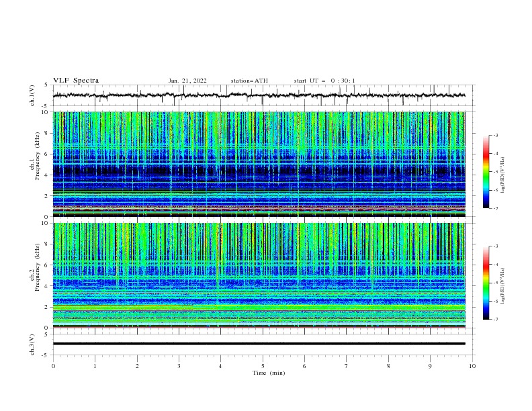Screen dimensions: 532x411
Task: Click the ch.1 PSD color scale bar
Action: (x=486, y=172)
